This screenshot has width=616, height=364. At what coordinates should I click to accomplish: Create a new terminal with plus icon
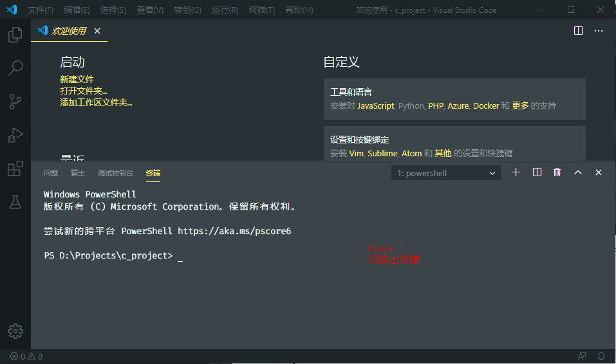pyautogui.click(x=516, y=172)
